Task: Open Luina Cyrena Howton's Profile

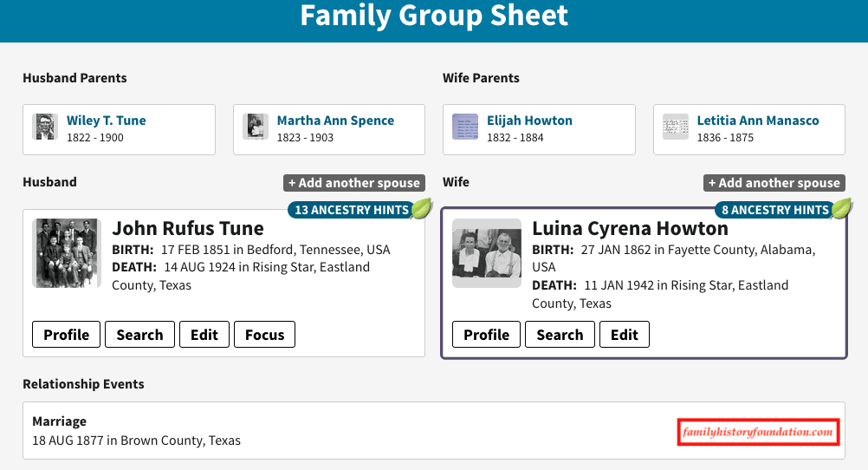Action: tap(486, 335)
